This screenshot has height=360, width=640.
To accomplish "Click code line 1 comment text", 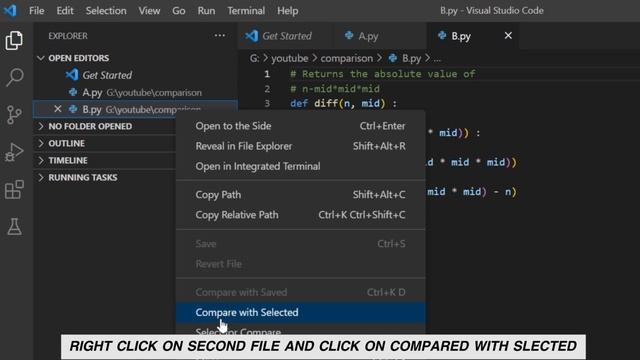I will pos(383,74).
